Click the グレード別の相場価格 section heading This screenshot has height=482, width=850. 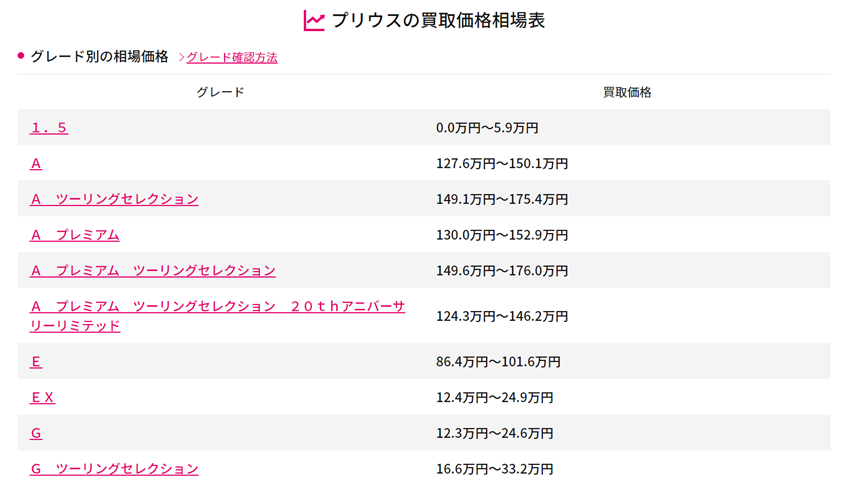[x=100, y=56]
